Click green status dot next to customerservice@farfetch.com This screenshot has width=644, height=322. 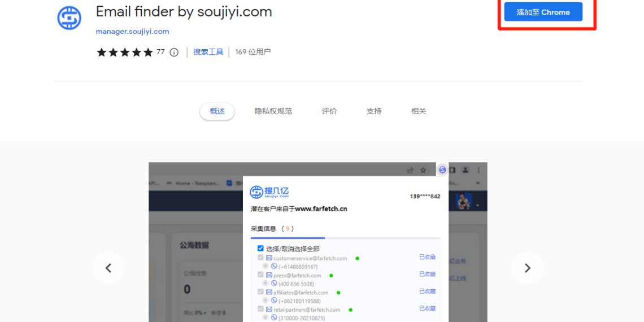pyautogui.click(x=358, y=258)
